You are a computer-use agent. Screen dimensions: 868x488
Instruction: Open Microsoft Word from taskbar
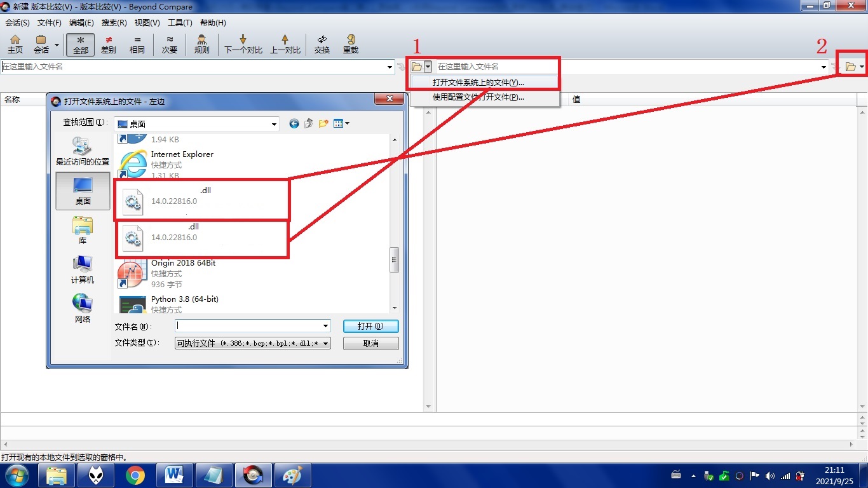click(174, 475)
